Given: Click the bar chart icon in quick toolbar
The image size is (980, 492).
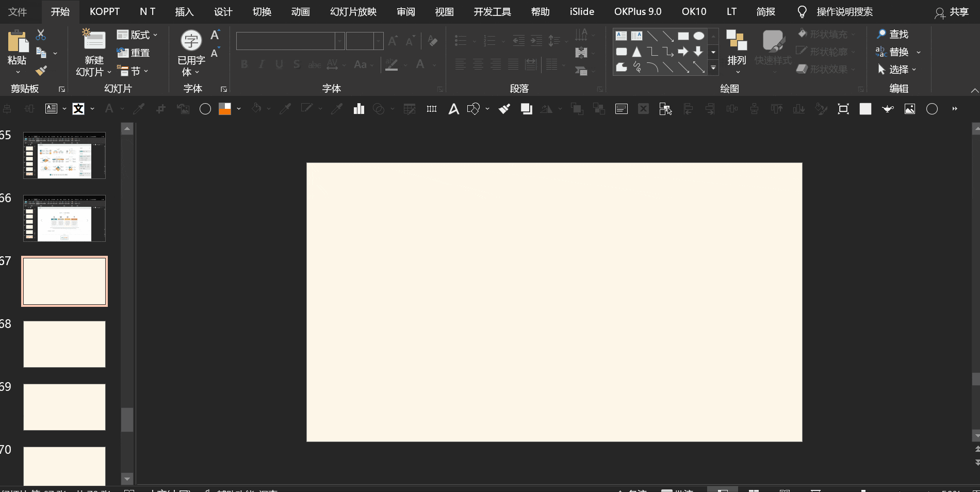Looking at the screenshot, I should point(359,109).
